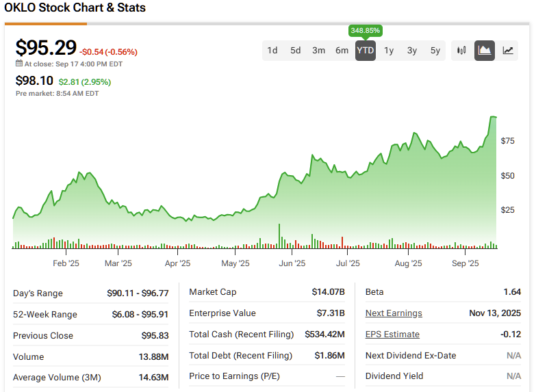This screenshot has width=536, height=392.
Task: Click the Jun '25 axis label
Action: tap(292, 263)
